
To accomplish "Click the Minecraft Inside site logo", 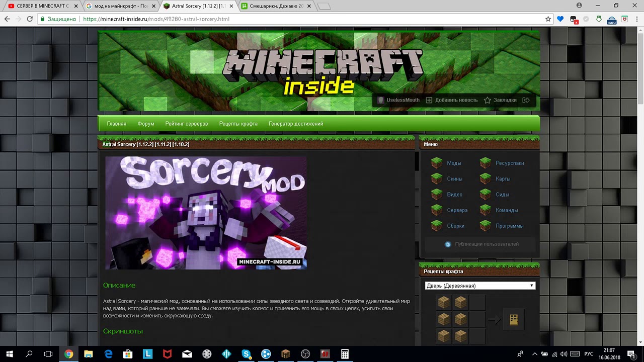I will (323, 72).
